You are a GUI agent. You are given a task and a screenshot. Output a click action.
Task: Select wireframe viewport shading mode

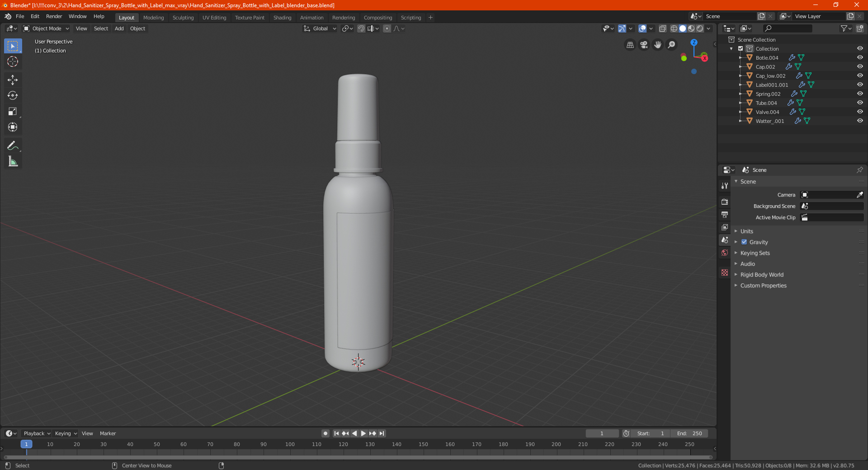click(x=674, y=28)
